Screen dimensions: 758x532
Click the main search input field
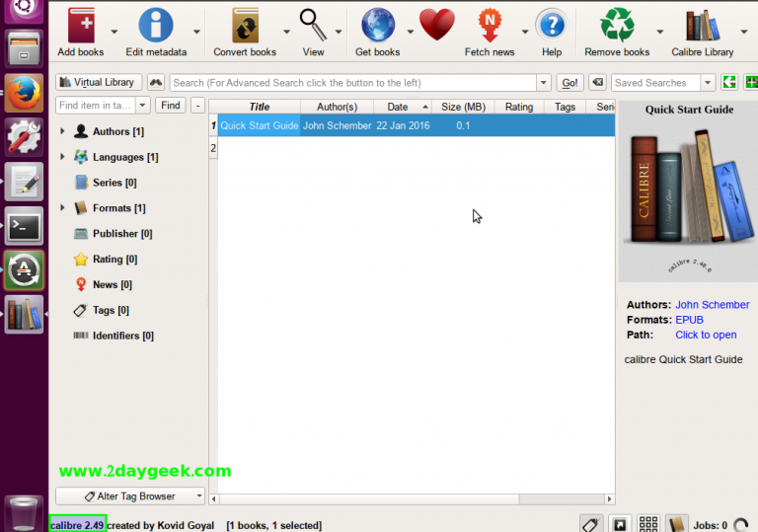click(353, 83)
